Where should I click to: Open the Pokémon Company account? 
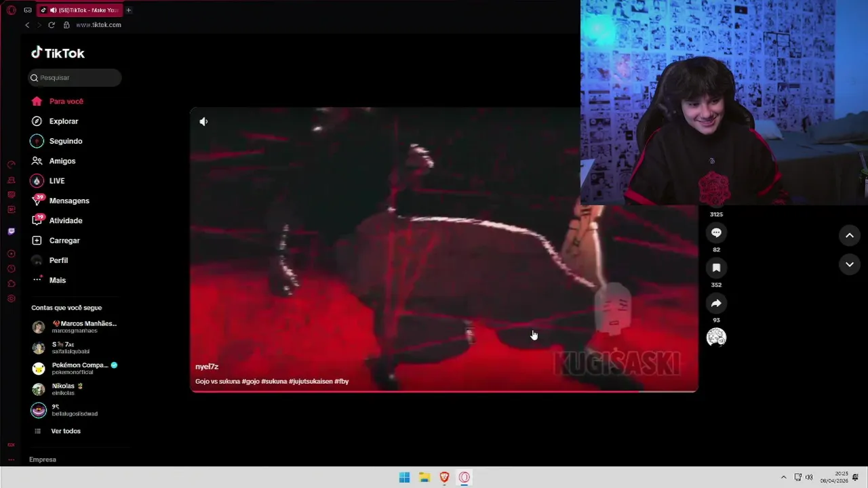coord(75,369)
